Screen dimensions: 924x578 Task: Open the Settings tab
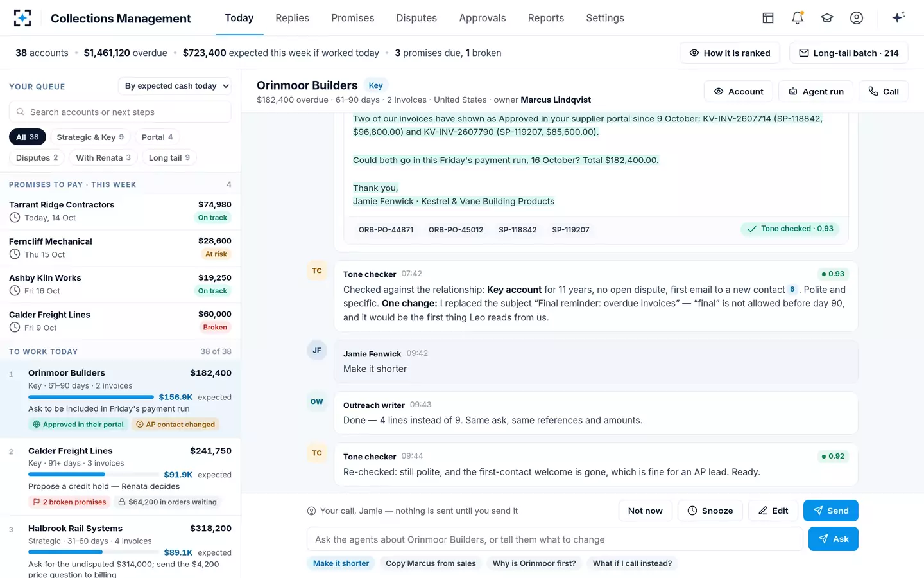pyautogui.click(x=605, y=18)
